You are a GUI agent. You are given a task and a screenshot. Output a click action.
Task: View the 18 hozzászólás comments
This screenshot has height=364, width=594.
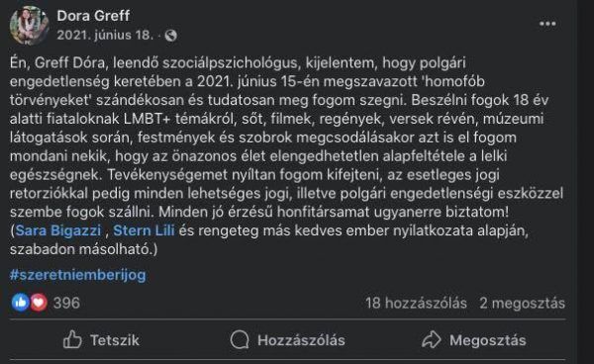(416, 303)
